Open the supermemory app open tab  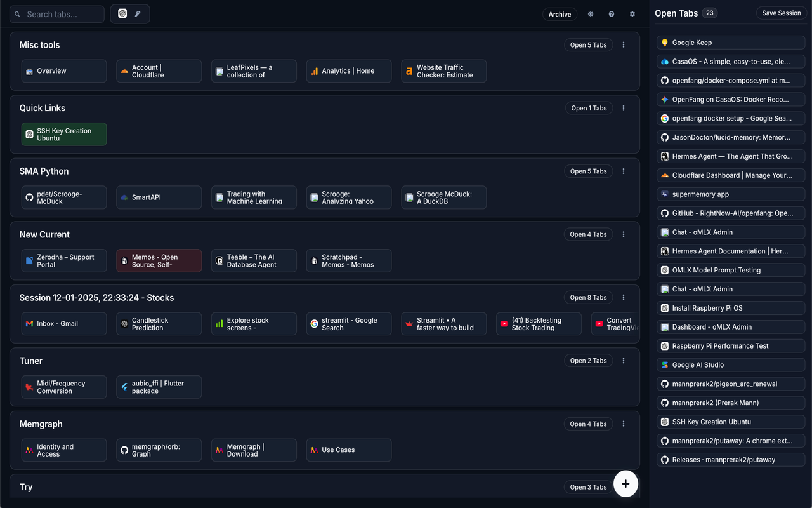[731, 194]
